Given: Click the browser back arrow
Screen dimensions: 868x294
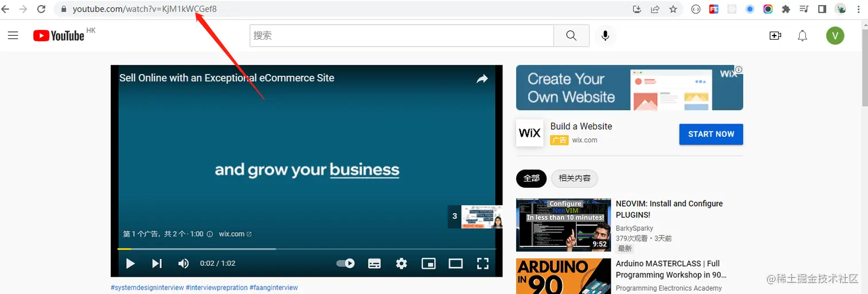Looking at the screenshot, I should click(6, 9).
